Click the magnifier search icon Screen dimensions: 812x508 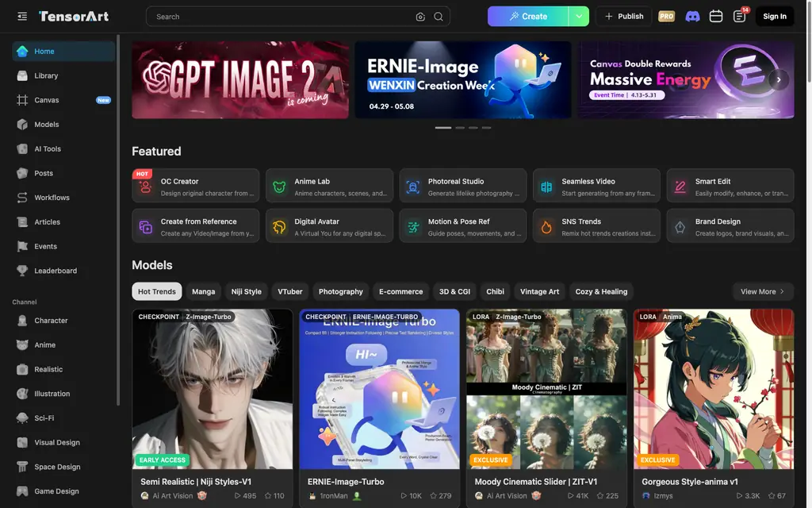pos(439,17)
